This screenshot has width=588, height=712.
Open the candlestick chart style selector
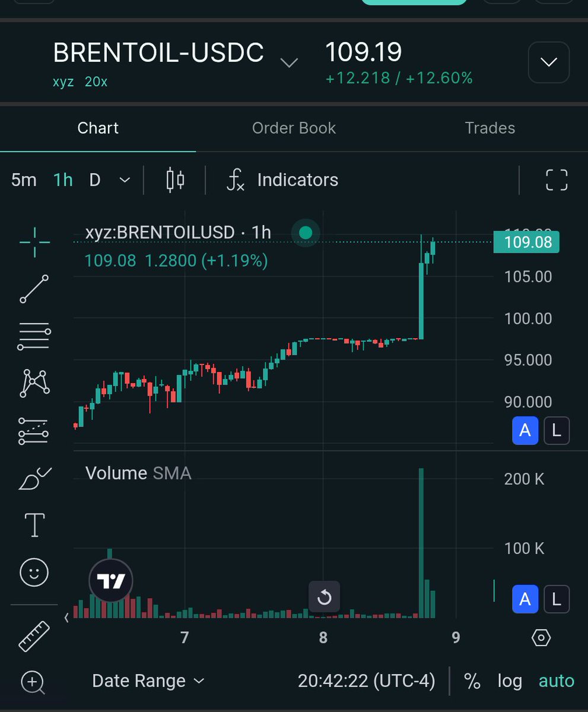[x=175, y=180]
